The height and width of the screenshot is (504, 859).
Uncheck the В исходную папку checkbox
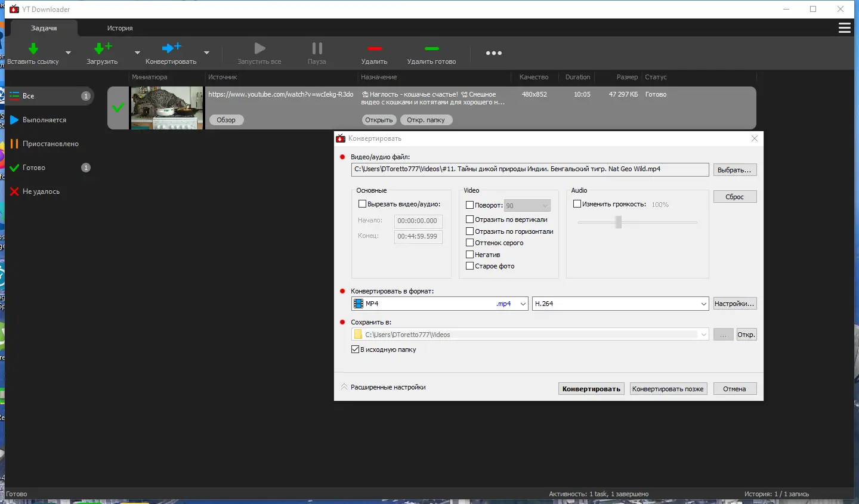point(355,350)
